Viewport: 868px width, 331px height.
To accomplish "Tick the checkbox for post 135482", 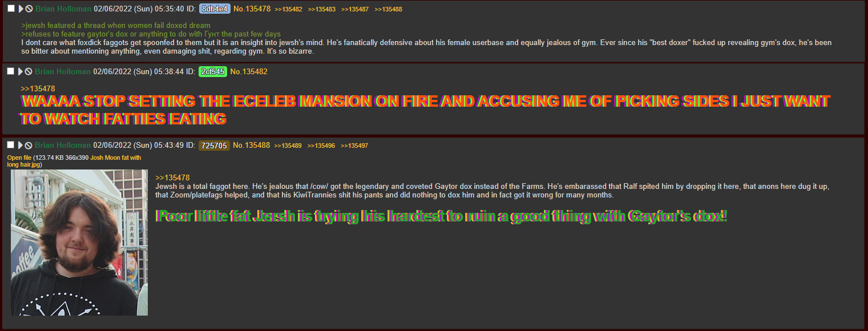I will [x=11, y=71].
